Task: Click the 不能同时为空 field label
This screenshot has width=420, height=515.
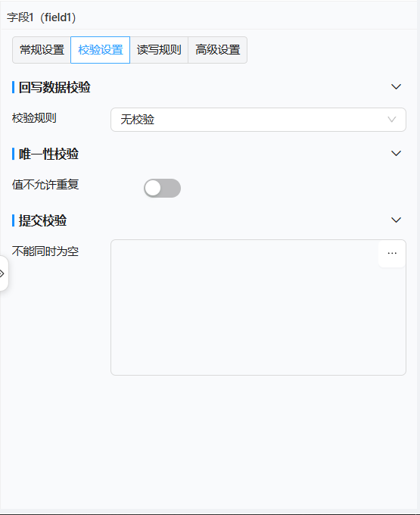Action: tap(45, 251)
